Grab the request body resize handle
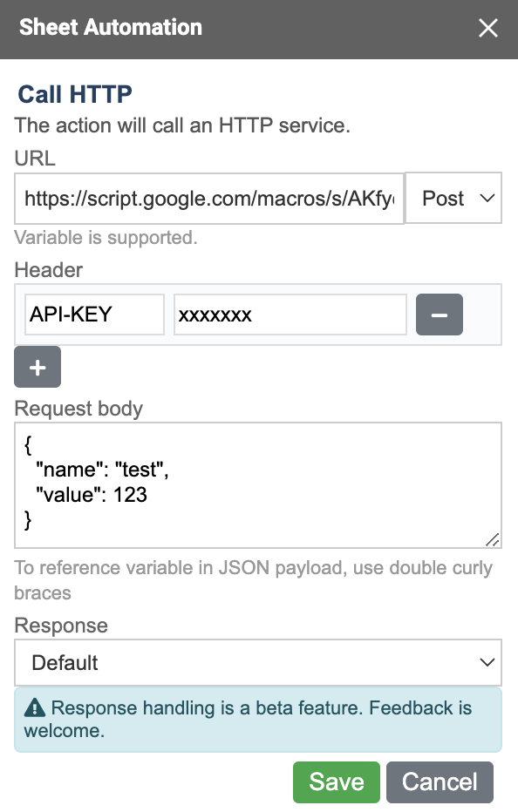Screen dimensions: 518x812 coord(493,539)
